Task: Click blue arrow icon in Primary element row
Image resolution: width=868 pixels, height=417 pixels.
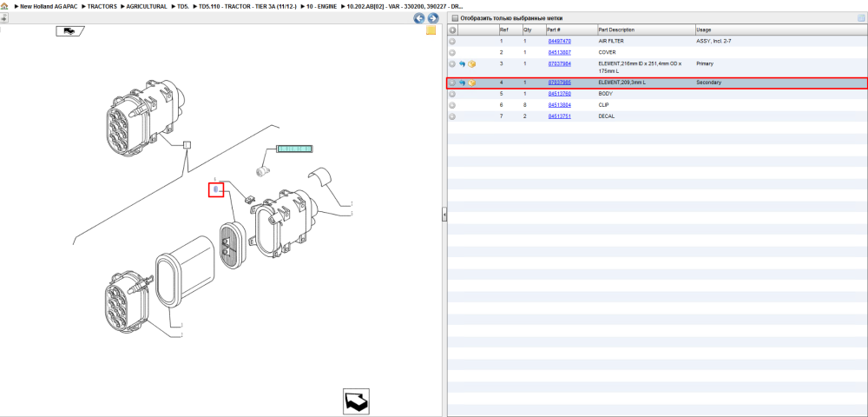Action: click(463, 64)
